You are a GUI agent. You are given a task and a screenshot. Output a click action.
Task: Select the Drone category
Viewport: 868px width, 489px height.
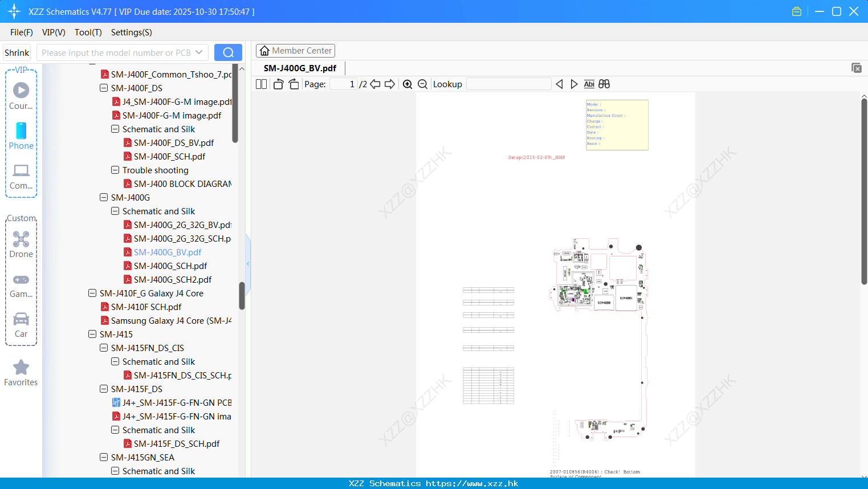pos(21,244)
